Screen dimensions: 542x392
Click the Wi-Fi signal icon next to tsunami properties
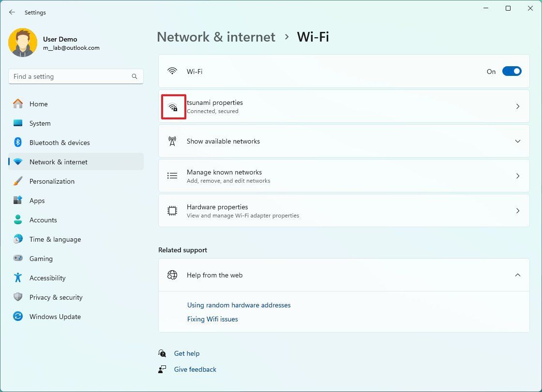tap(173, 106)
